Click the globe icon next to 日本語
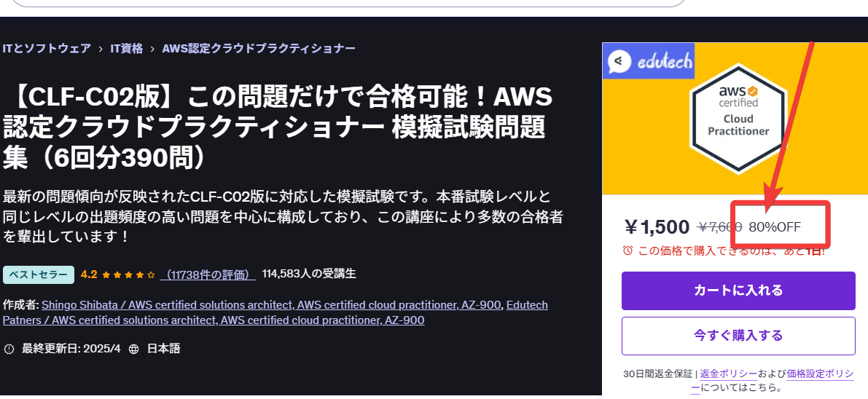This screenshot has height=399, width=868. tap(133, 349)
